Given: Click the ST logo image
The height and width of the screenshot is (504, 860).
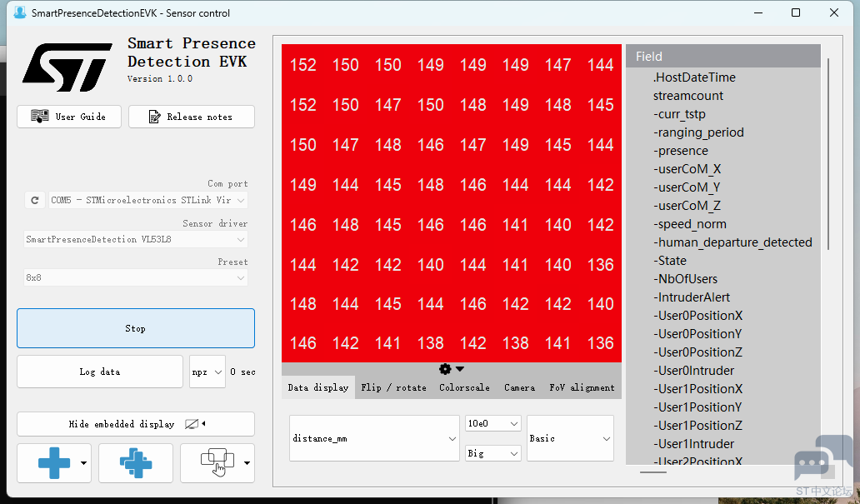Looking at the screenshot, I should [x=67, y=67].
